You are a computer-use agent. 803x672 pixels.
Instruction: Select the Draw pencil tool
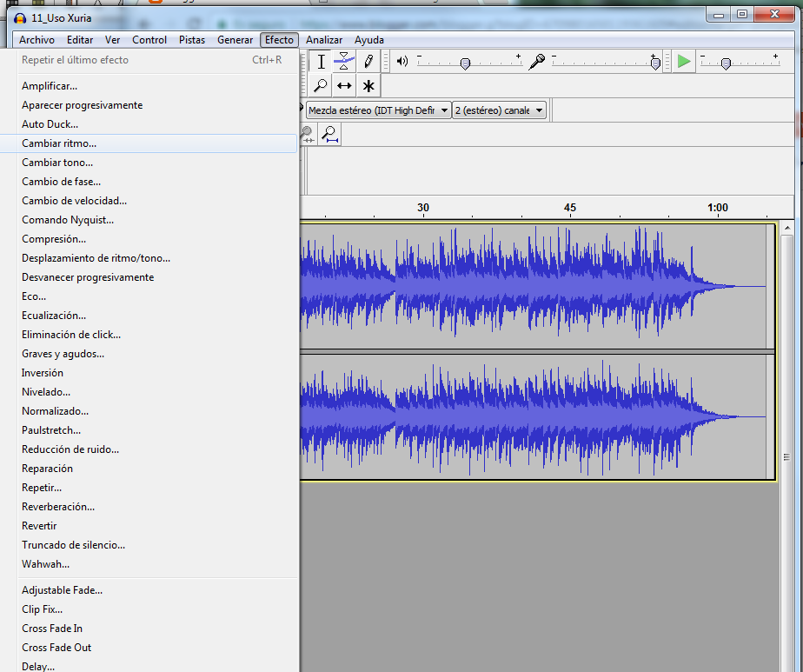368,62
